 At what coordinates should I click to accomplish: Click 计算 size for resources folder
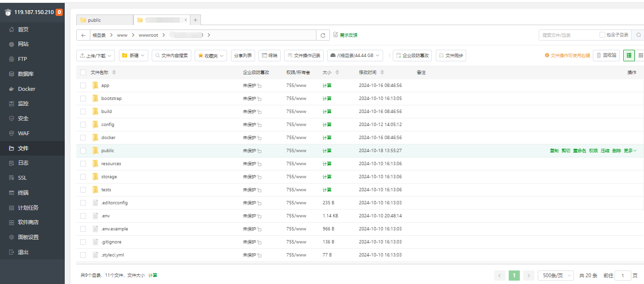tap(327, 164)
